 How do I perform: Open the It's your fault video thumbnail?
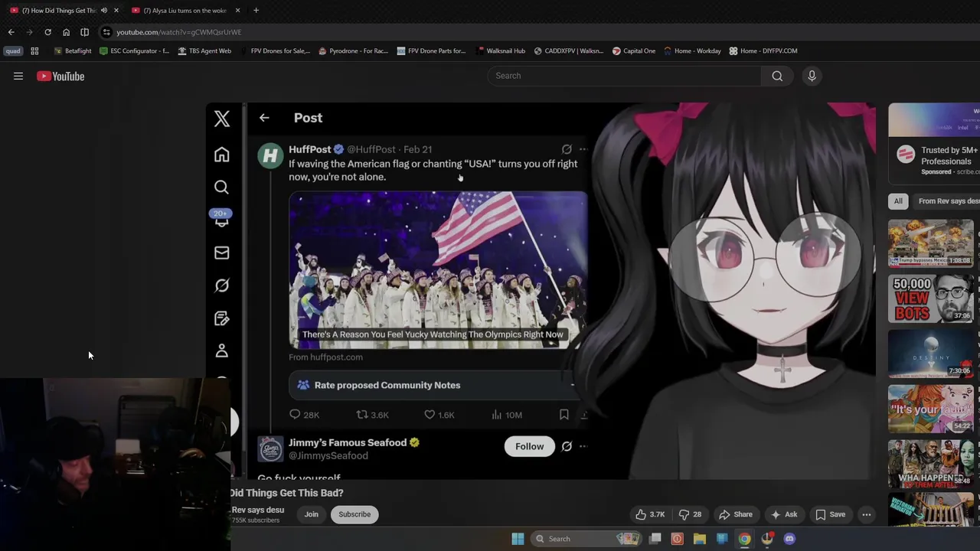pos(931,409)
